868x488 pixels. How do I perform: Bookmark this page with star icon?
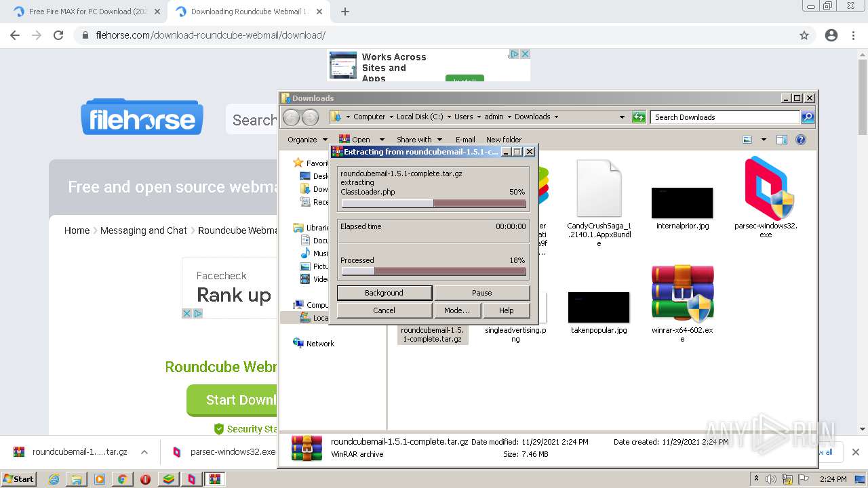(x=804, y=35)
